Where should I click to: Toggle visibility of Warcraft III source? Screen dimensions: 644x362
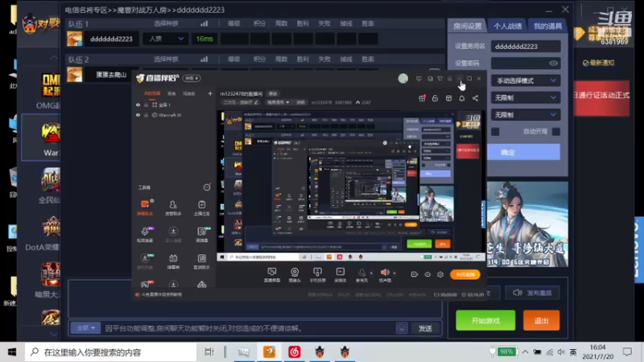(x=138, y=115)
